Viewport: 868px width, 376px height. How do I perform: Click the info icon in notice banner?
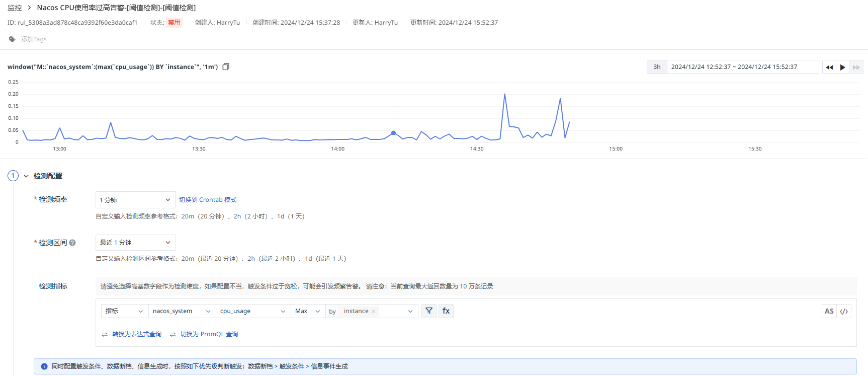44,366
